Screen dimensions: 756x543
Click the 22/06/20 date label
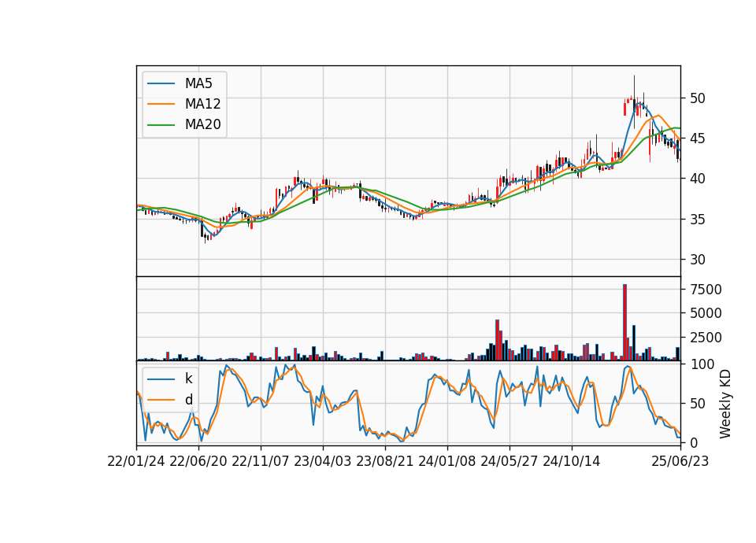click(198, 462)
